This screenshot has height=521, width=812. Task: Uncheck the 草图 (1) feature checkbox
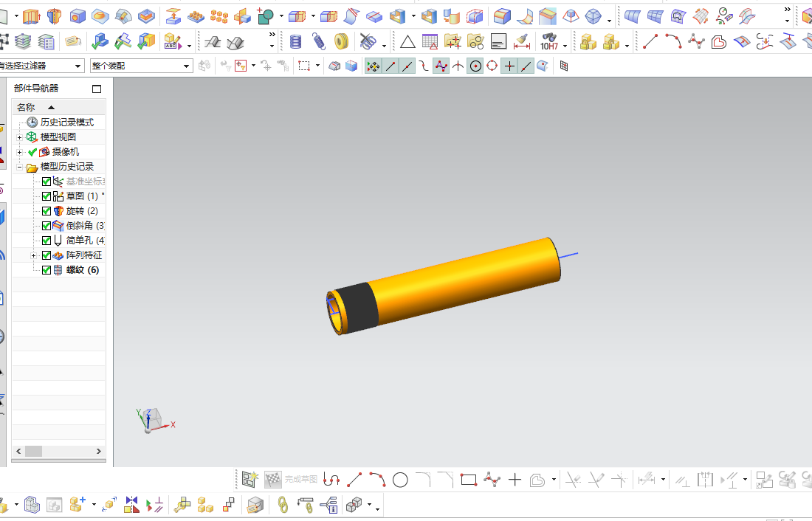tap(46, 196)
